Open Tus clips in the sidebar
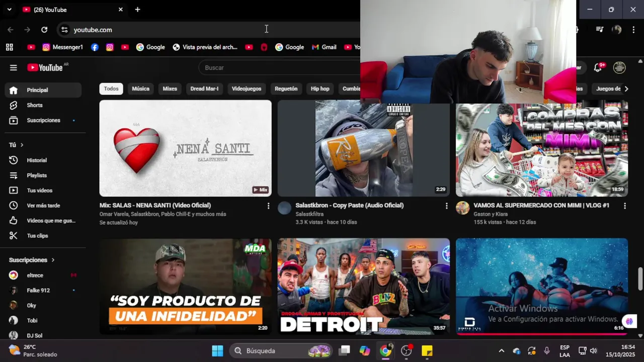 click(x=43, y=236)
